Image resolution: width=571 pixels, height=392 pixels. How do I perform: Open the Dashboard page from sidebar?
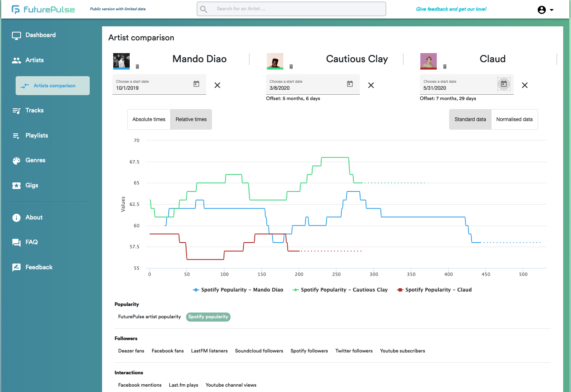pyautogui.click(x=40, y=35)
